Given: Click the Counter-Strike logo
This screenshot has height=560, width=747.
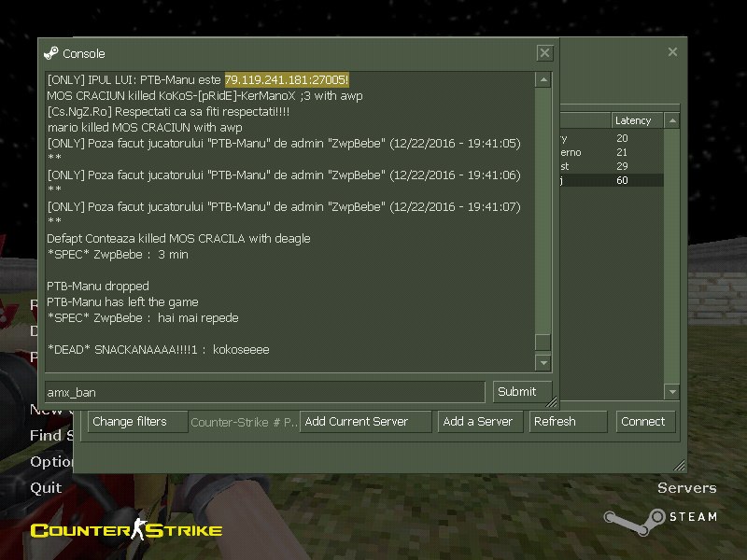Looking at the screenshot, I should click(126, 531).
